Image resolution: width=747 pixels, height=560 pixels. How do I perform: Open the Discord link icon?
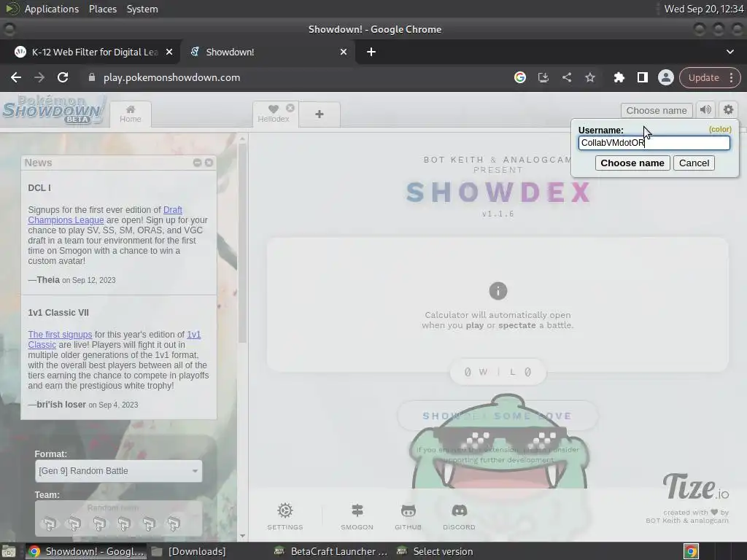coord(459,516)
